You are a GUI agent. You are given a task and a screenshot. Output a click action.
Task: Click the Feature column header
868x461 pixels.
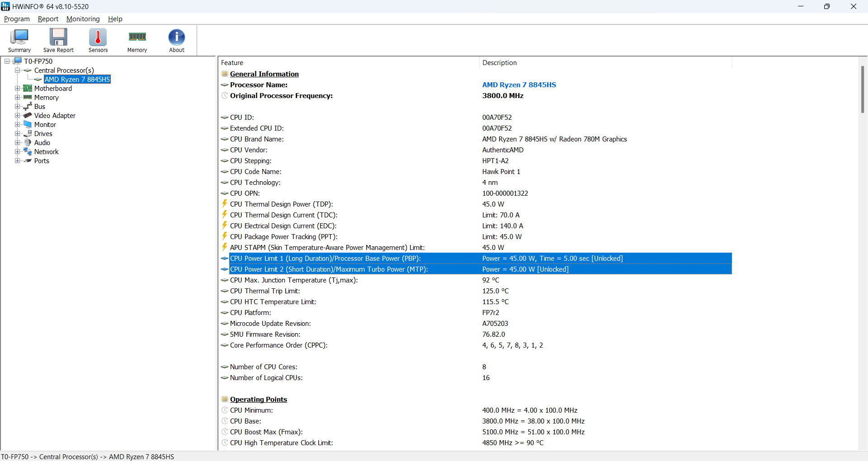click(x=349, y=62)
